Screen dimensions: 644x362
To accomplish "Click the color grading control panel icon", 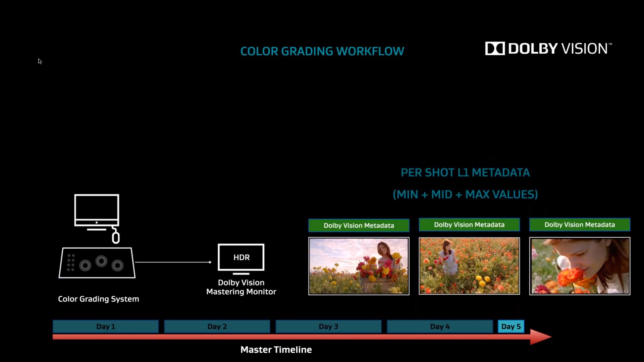I will click(97, 263).
